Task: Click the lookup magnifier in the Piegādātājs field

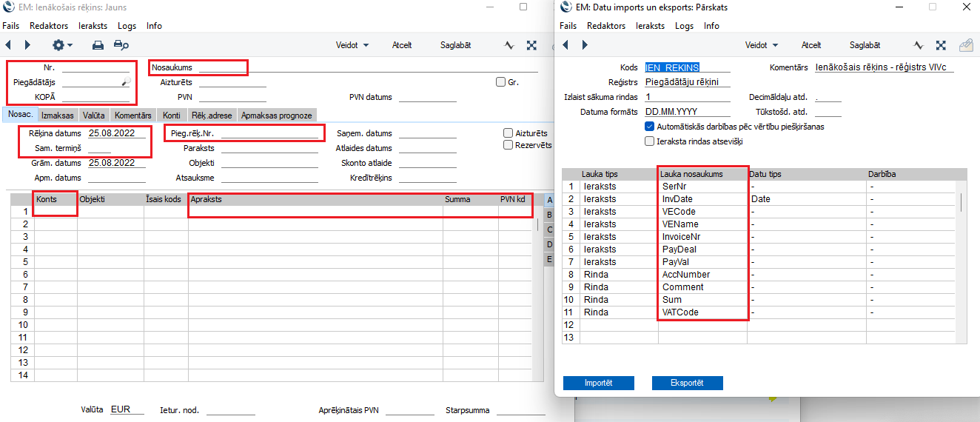Action: [126, 82]
